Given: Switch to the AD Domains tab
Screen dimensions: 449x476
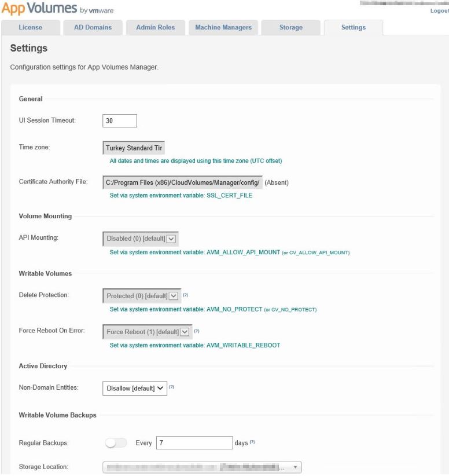Looking at the screenshot, I should (93, 27).
